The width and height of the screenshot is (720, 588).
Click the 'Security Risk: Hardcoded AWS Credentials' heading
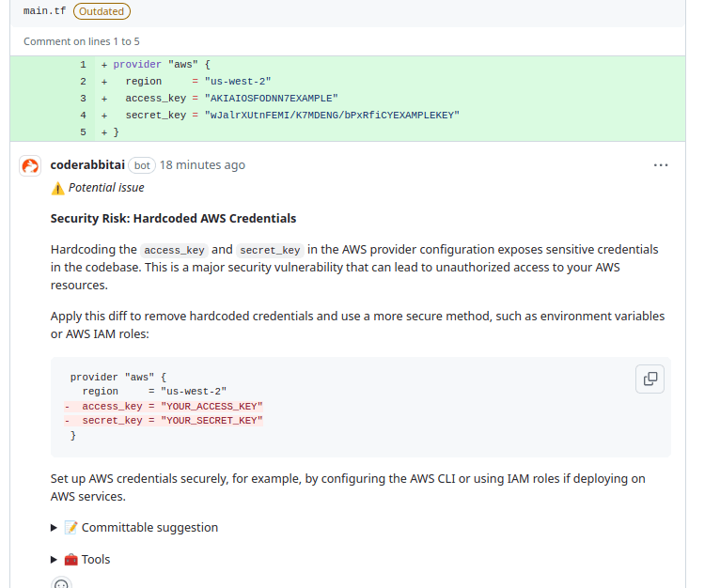tap(173, 219)
